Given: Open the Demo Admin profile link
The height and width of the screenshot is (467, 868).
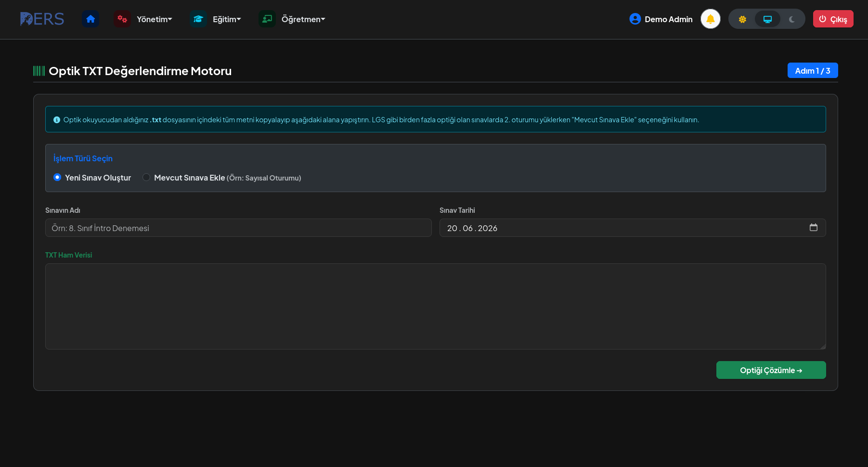Looking at the screenshot, I should (x=661, y=19).
